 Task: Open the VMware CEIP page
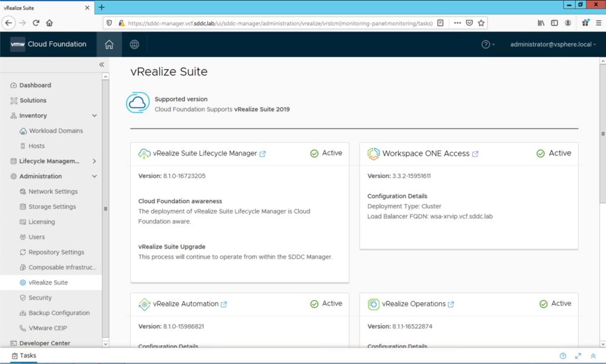click(49, 328)
